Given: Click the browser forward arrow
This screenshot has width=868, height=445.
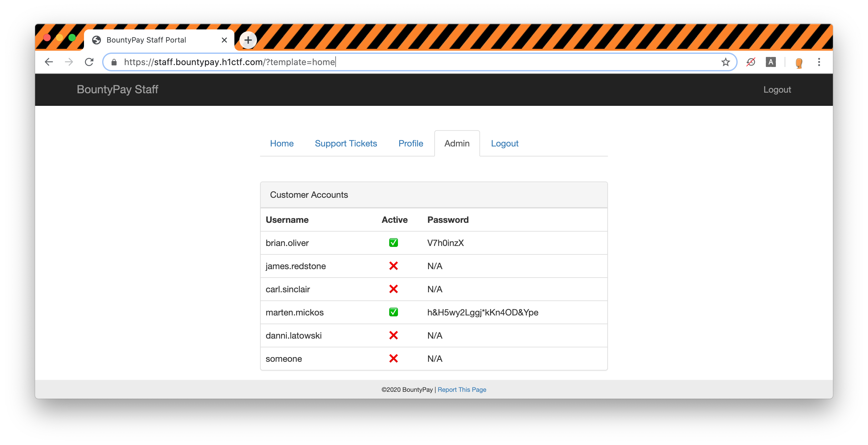Looking at the screenshot, I should pyautogui.click(x=69, y=62).
